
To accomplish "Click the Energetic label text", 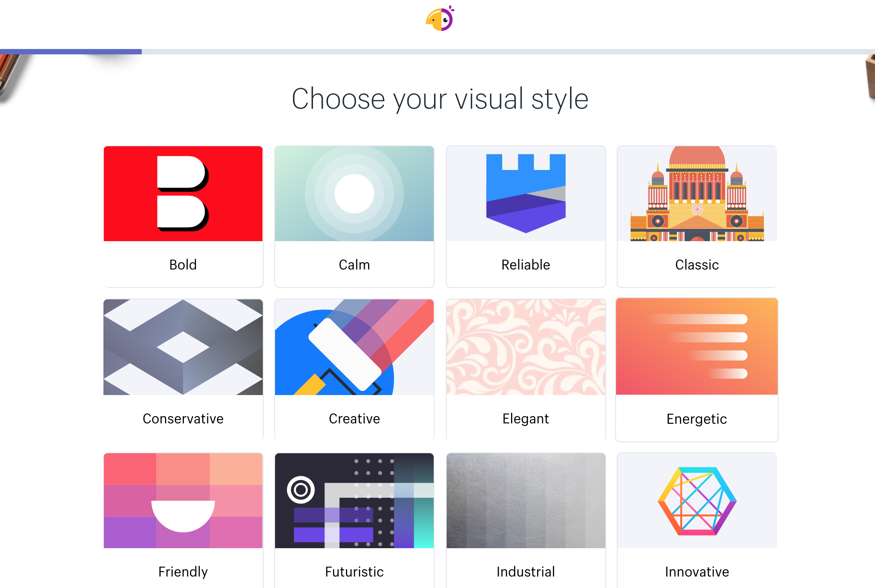I will coord(697,419).
